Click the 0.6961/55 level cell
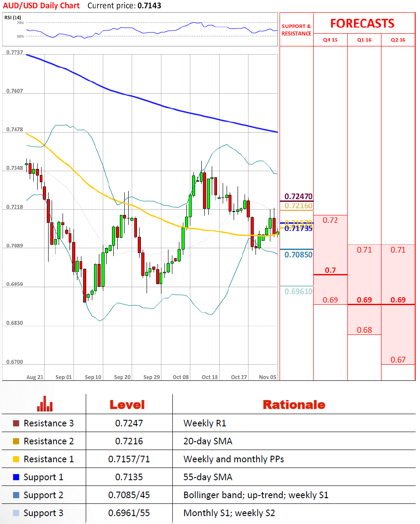420x524 pixels. [x=129, y=513]
